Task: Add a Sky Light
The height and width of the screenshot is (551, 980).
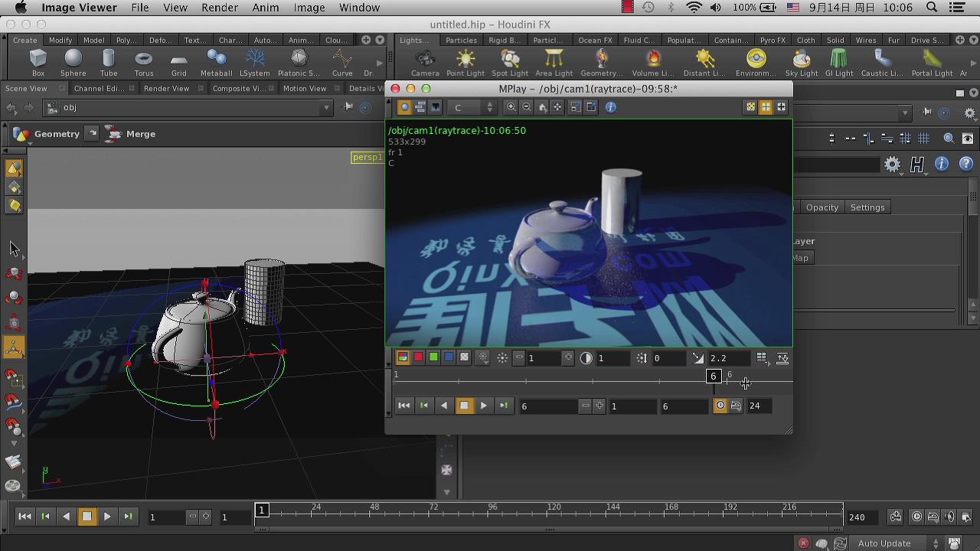Action: tap(802, 62)
